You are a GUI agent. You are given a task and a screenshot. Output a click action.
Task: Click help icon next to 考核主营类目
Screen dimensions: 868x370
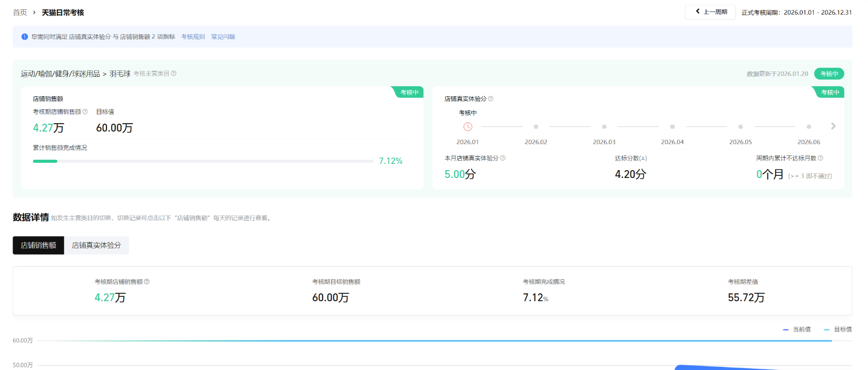[174, 74]
